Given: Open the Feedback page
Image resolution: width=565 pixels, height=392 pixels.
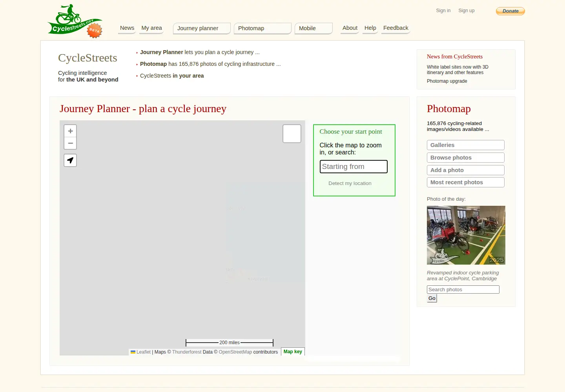Looking at the screenshot, I should tap(395, 28).
